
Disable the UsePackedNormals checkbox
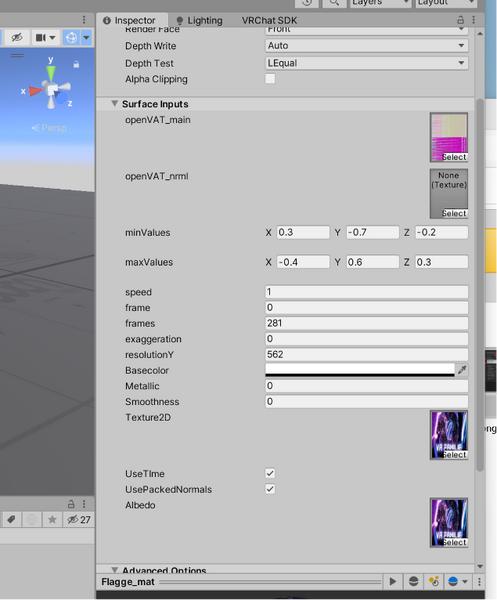pos(270,489)
